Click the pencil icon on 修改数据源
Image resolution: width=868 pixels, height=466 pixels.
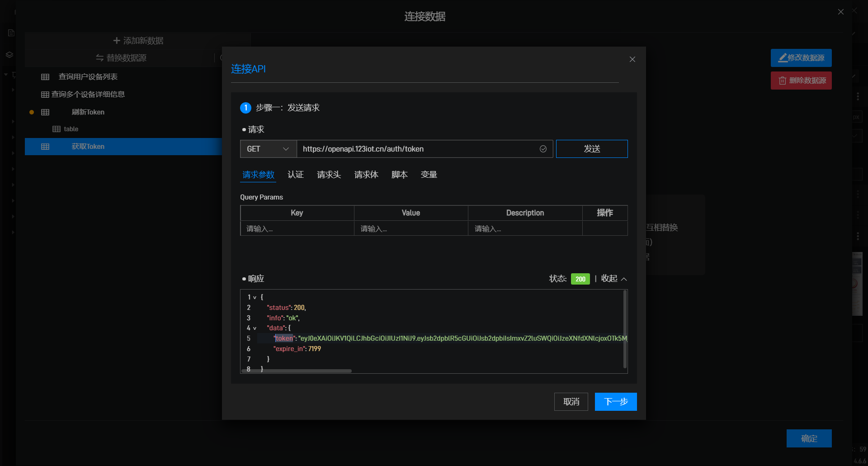(x=782, y=58)
